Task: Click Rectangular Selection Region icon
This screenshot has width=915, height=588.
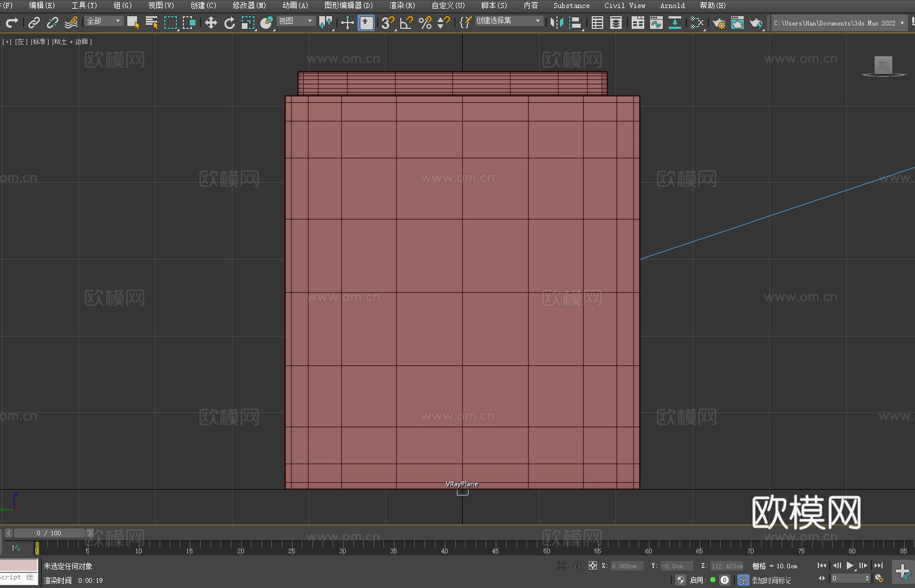Action: (171, 23)
